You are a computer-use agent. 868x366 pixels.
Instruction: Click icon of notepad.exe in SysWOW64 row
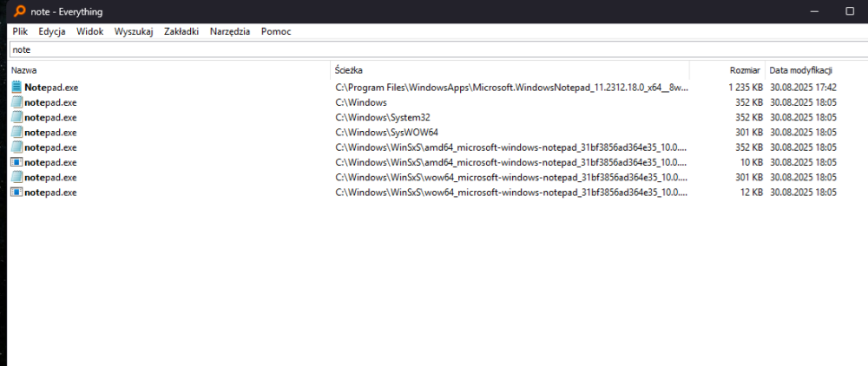(17, 132)
